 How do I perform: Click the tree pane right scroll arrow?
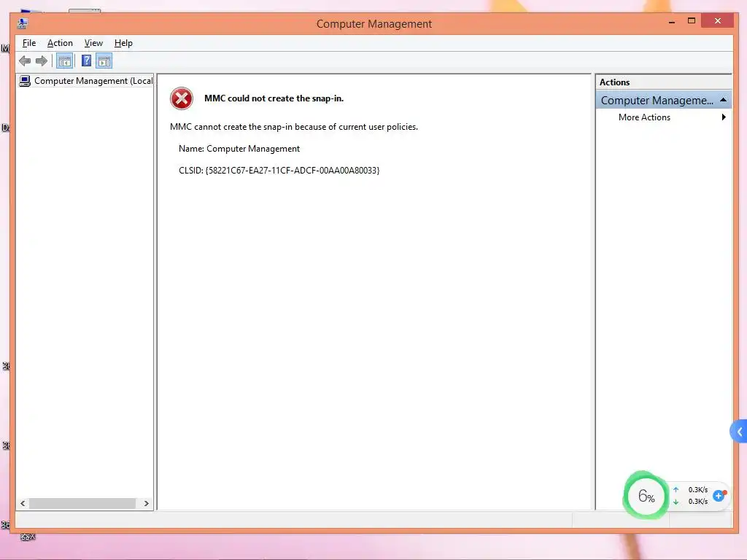click(x=146, y=503)
